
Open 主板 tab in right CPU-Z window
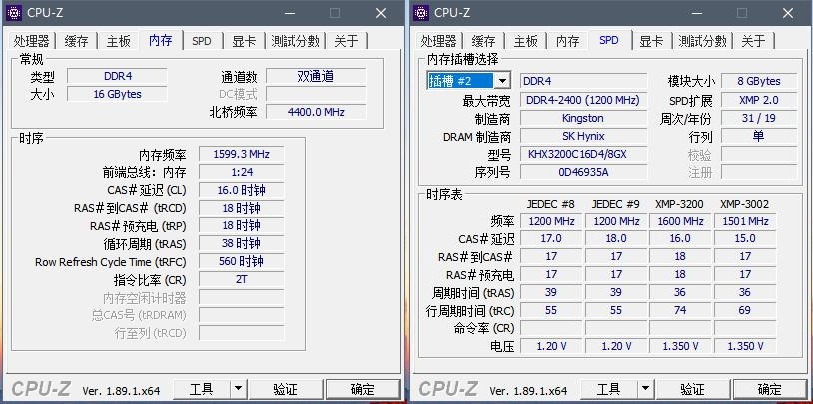point(525,41)
